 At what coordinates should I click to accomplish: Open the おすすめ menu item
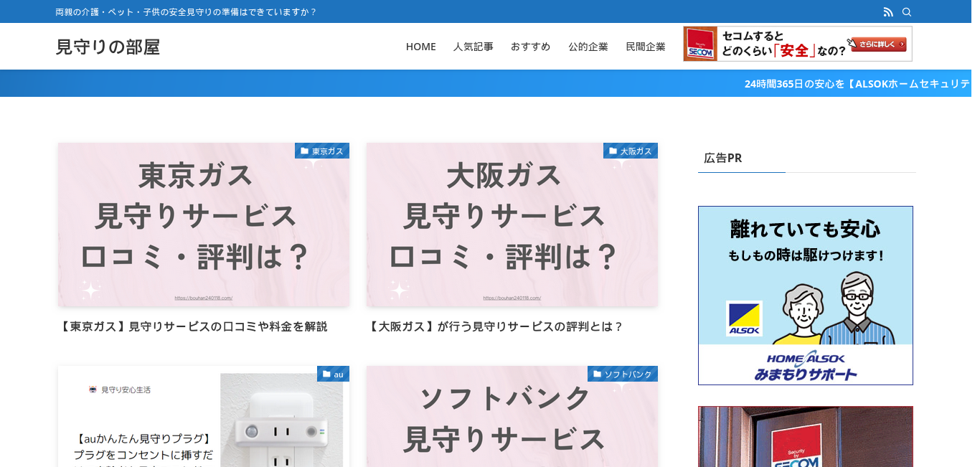pos(531,47)
